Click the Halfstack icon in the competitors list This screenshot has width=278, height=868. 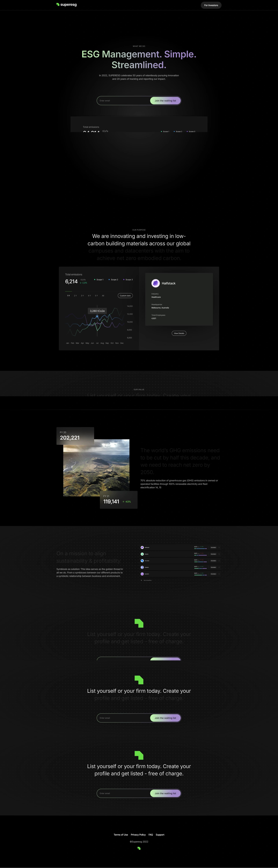[x=142, y=548]
